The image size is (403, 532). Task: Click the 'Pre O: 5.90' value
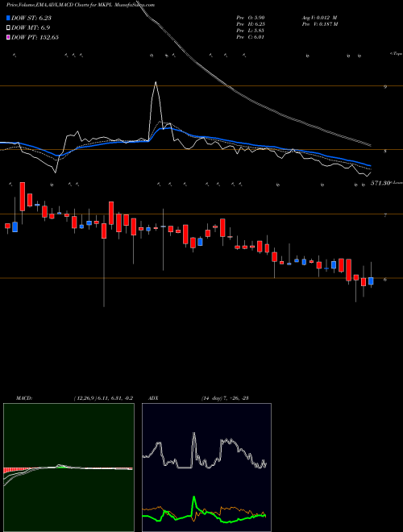click(x=251, y=17)
